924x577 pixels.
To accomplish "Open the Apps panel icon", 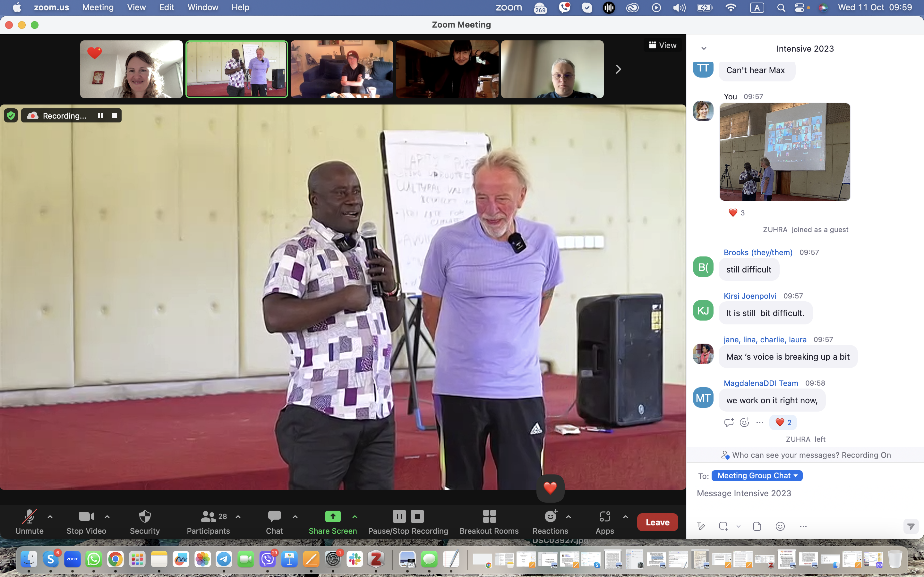I will [604, 517].
